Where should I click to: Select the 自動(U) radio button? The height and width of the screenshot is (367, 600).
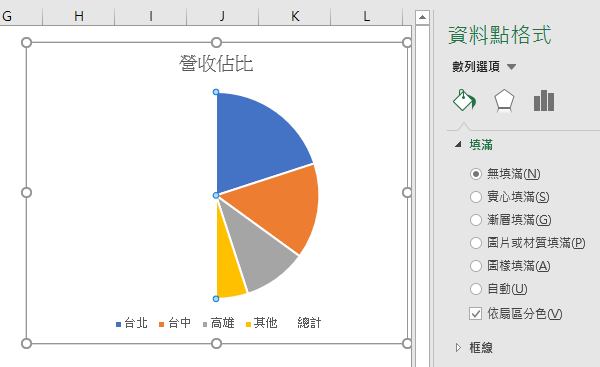tap(476, 289)
